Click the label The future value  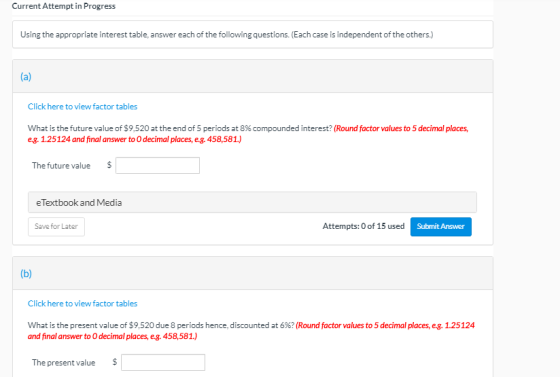click(61, 166)
